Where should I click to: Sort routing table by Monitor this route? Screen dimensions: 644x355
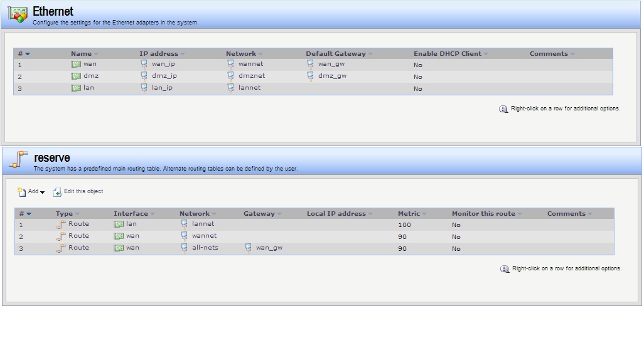(486, 214)
